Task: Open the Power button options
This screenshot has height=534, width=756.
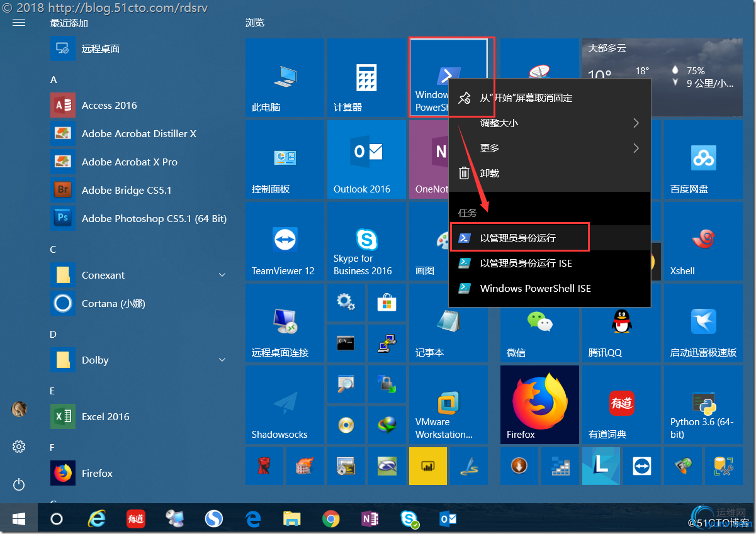Action: pyautogui.click(x=19, y=484)
